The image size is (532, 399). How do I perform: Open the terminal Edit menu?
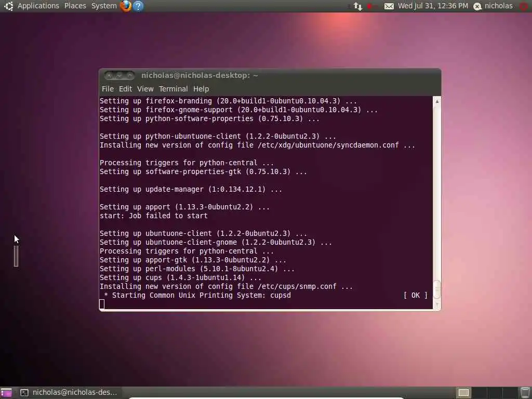click(x=125, y=89)
